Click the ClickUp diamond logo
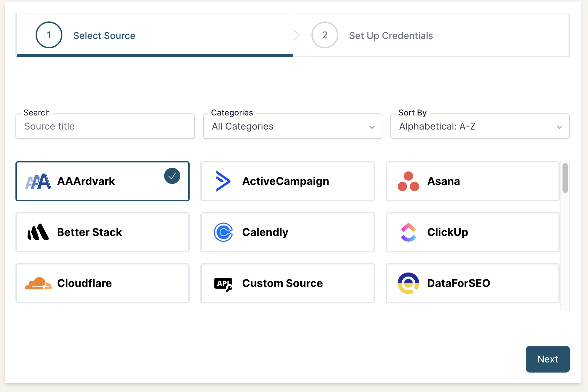Screen dimensions: 588x392 click(x=408, y=232)
